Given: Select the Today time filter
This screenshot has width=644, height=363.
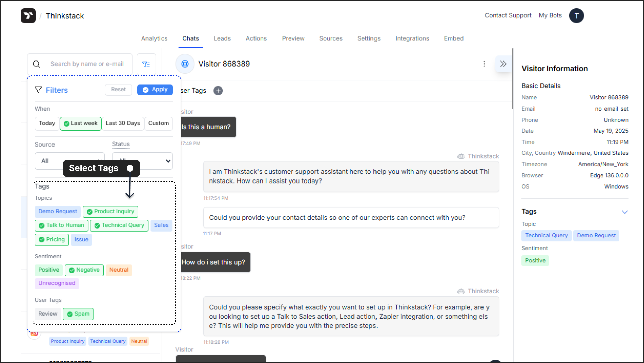Looking at the screenshot, I should (x=47, y=123).
